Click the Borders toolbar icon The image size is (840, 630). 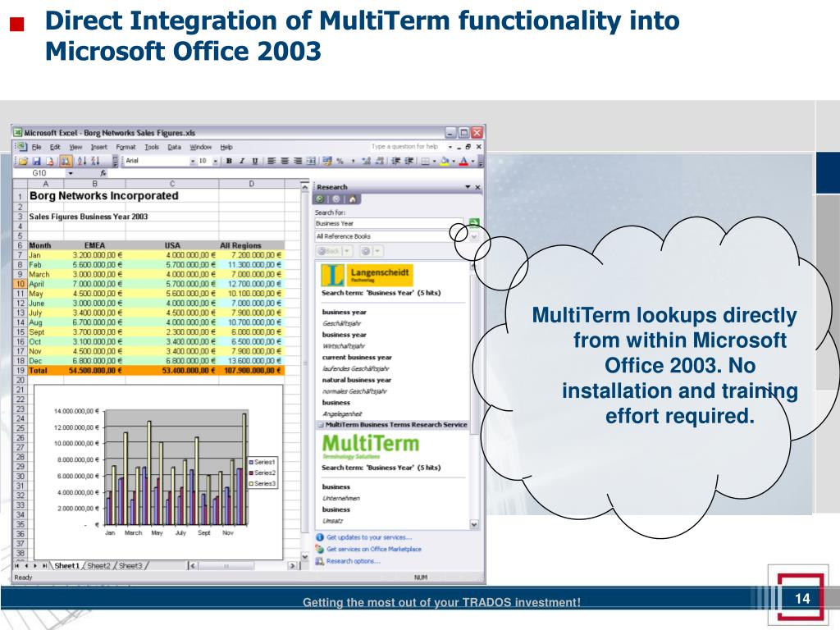tap(426, 161)
